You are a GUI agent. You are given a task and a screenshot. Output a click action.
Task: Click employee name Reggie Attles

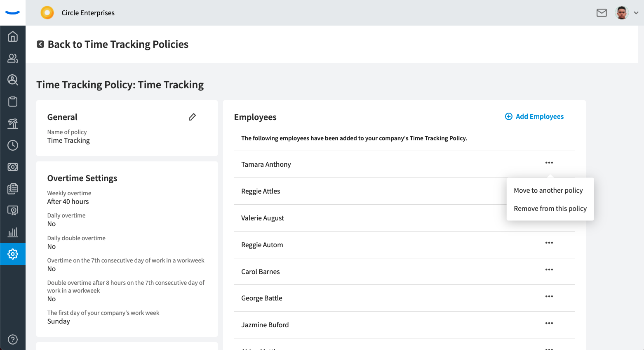coord(261,191)
